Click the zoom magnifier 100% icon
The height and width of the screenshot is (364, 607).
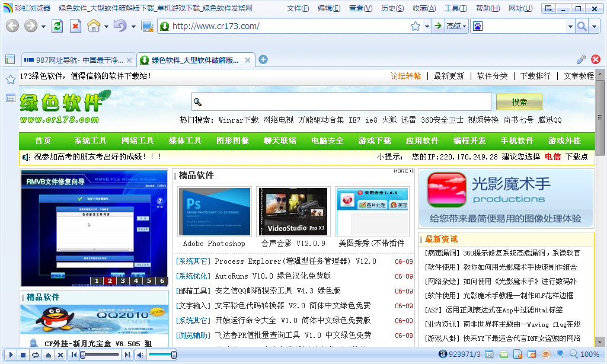(573, 354)
